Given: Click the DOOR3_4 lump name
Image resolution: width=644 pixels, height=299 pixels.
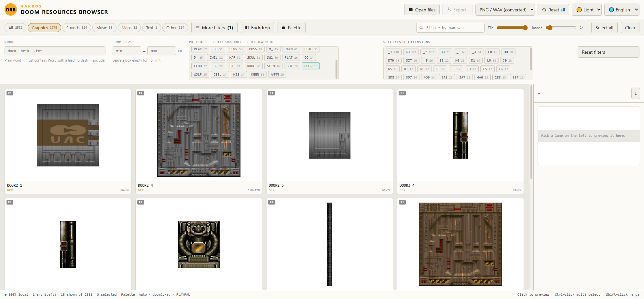Looking at the screenshot, I should 407,185.
